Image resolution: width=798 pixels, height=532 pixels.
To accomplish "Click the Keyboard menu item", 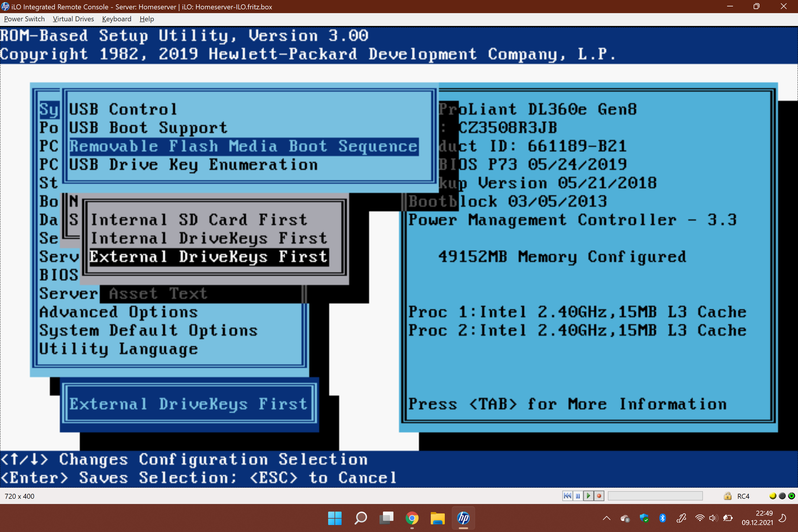I will [x=116, y=18].
